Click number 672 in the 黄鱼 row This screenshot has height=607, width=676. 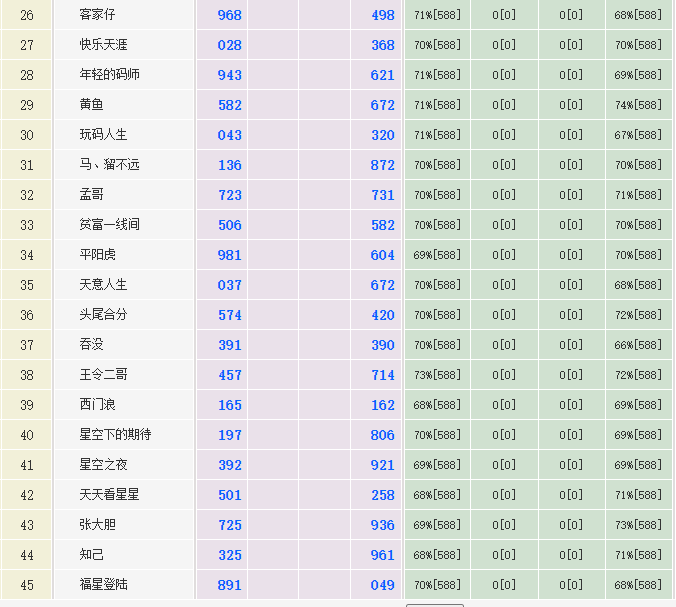point(382,105)
